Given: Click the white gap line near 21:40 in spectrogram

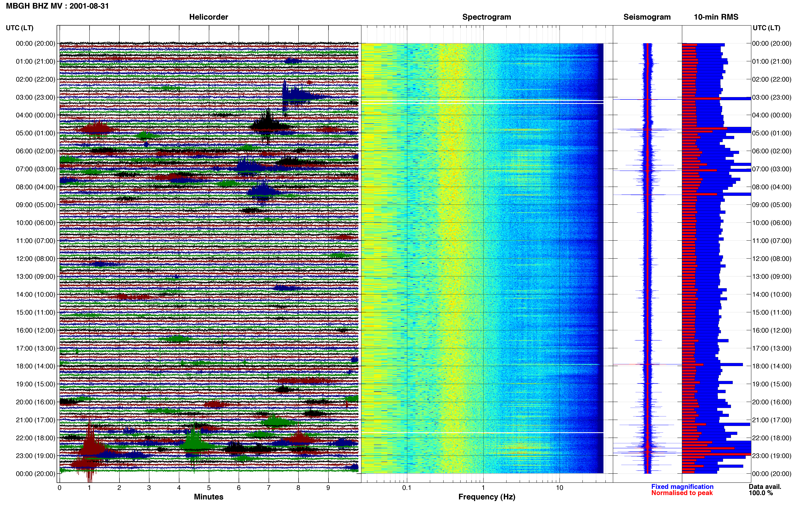Looking at the screenshot, I should click(482, 432).
